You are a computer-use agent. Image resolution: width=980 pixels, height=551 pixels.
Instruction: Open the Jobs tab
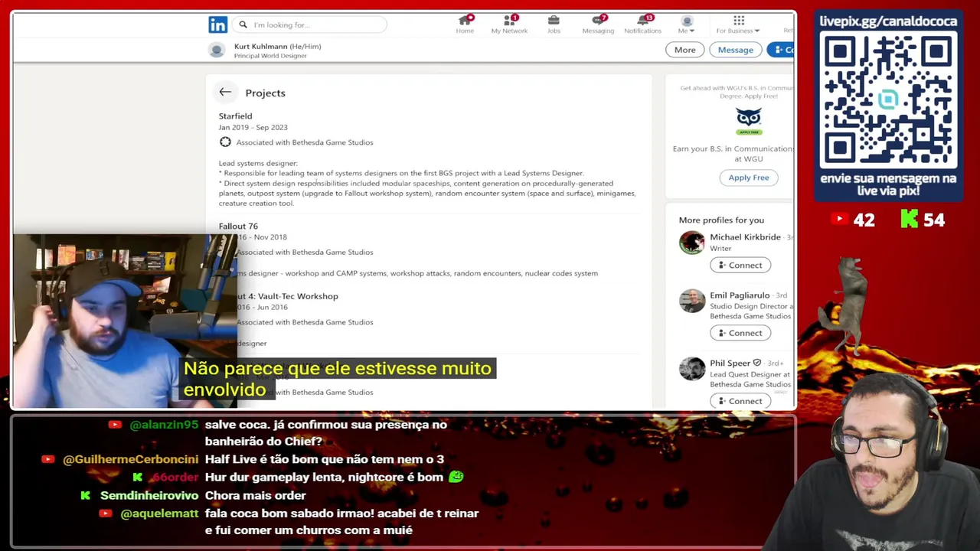(x=554, y=24)
